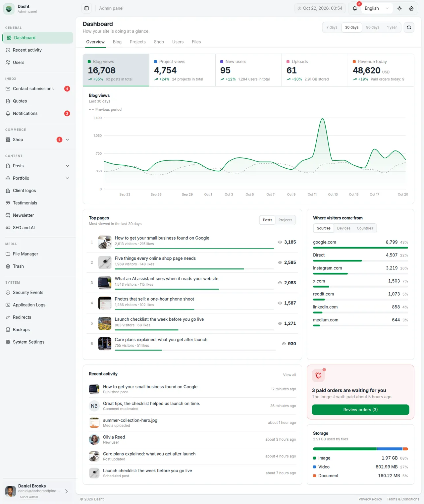
Task: Select the 7 days range
Action: click(332, 28)
